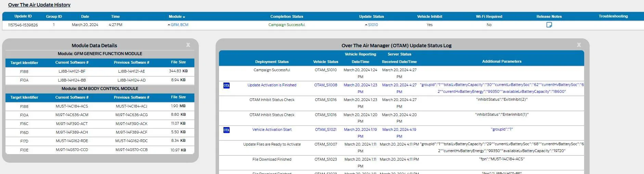Select current software MJ9T-14F390-ACT
This screenshot has height=174, width=644.
click(x=72, y=124)
